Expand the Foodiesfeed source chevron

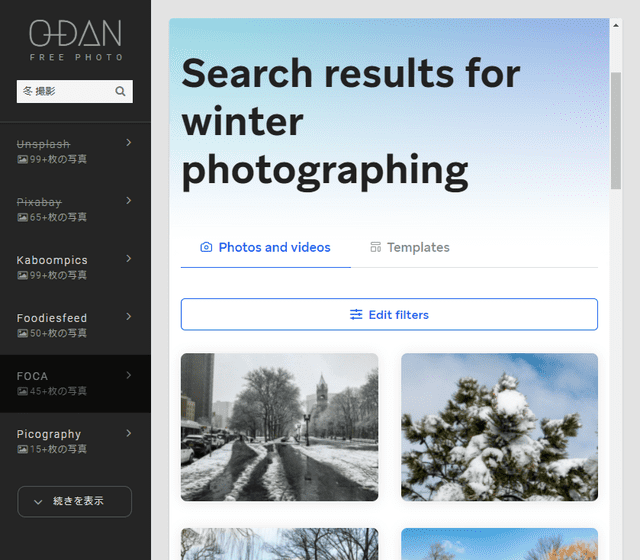point(129,316)
